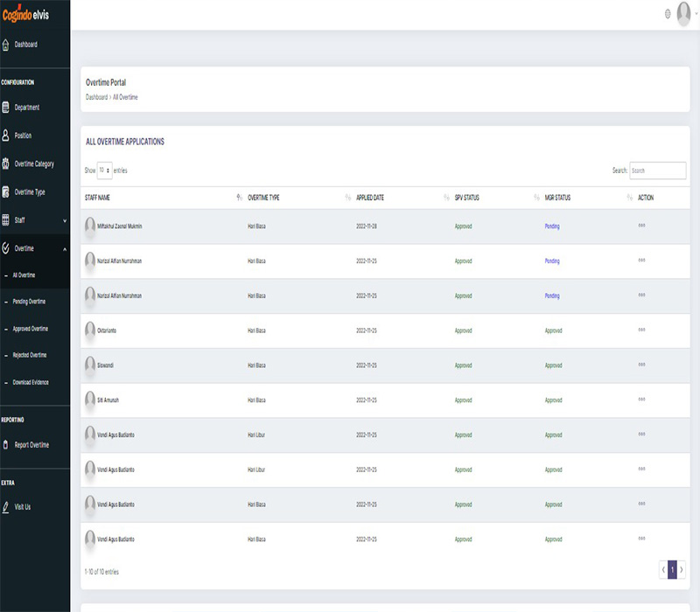The image size is (700, 612).
Task: Open action menu for Miftakhul Zaenal Mukmin
Action: point(641,226)
